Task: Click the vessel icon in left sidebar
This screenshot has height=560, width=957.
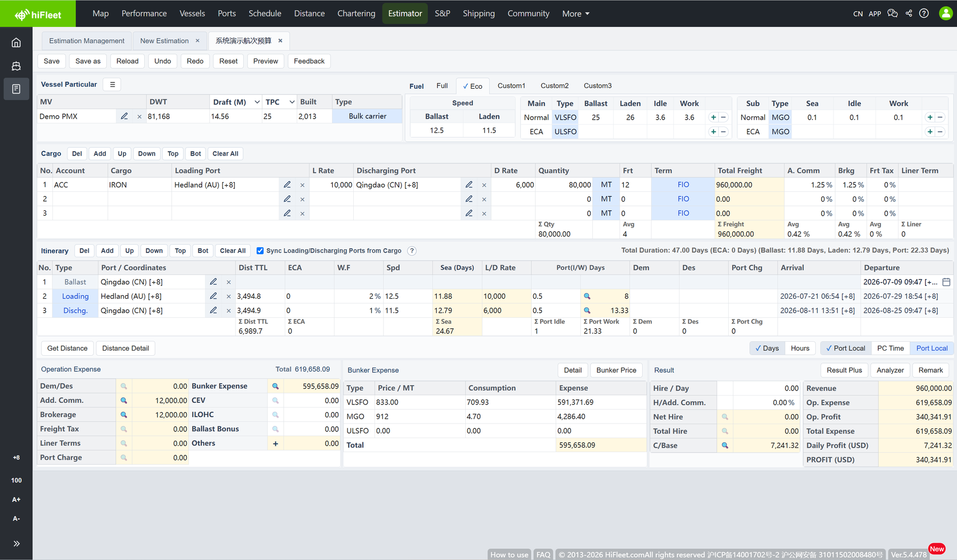Action: pyautogui.click(x=16, y=66)
